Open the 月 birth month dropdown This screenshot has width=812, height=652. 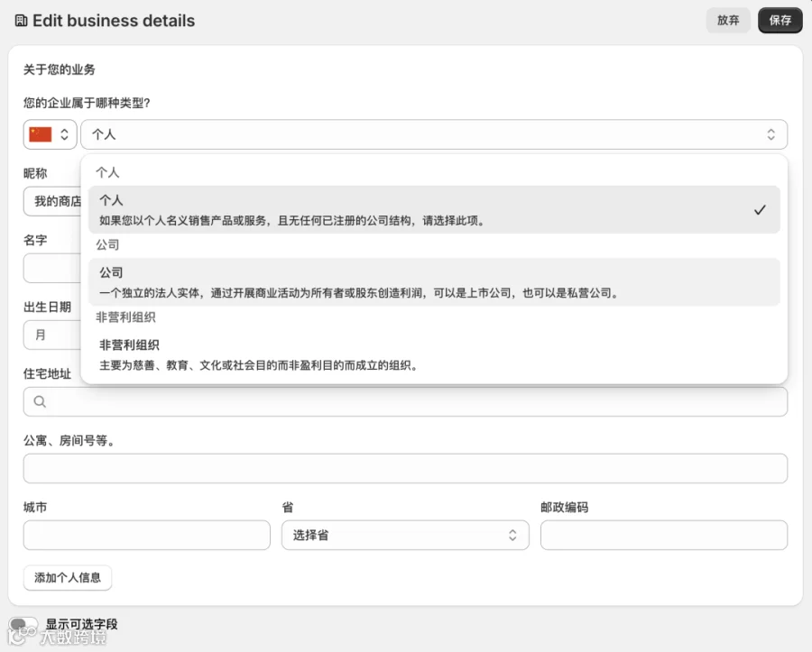pos(52,335)
